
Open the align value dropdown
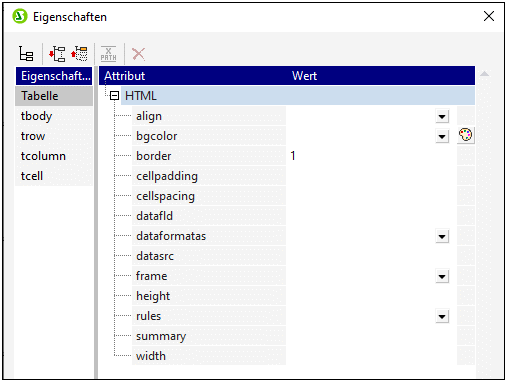442,116
